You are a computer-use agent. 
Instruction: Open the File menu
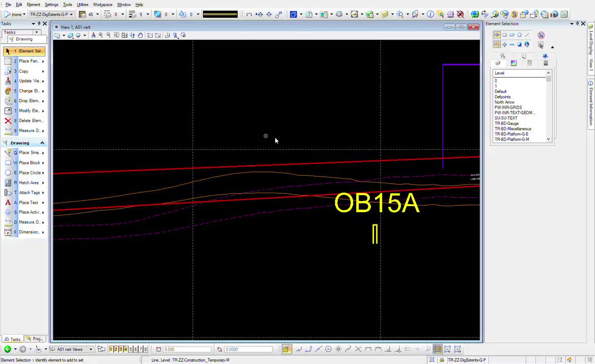(8, 5)
